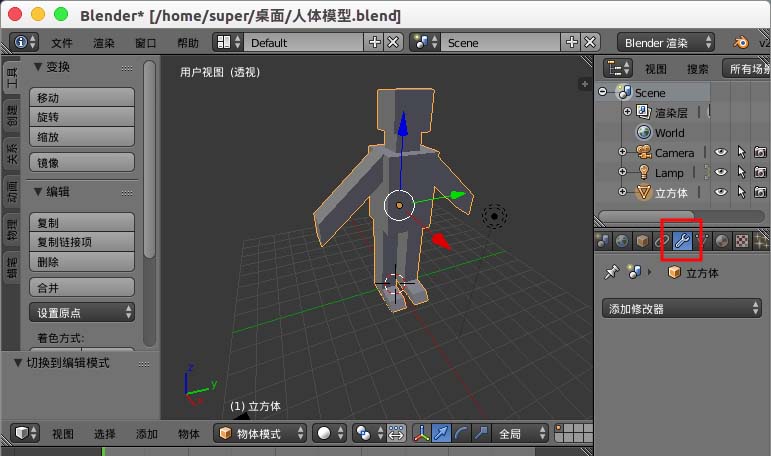This screenshot has width=771, height=456.
Task: Hide Lamp with its eye icon
Action: pyautogui.click(x=720, y=172)
